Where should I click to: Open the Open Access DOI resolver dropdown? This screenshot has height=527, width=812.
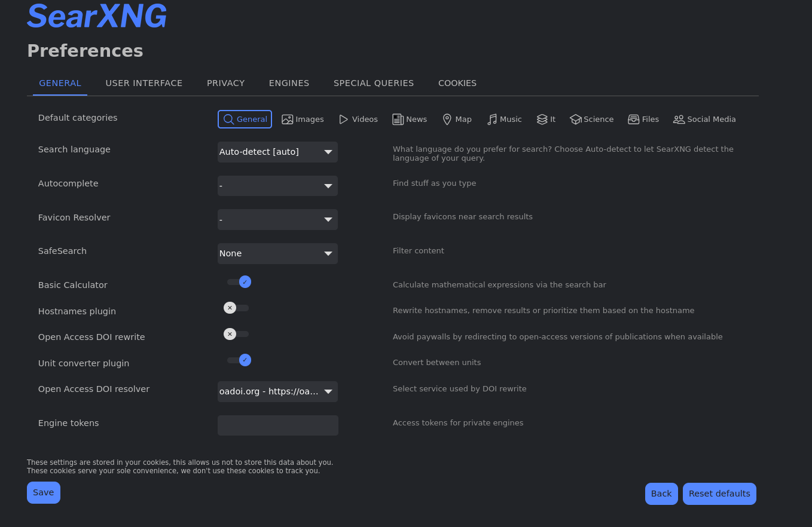pyautogui.click(x=277, y=391)
